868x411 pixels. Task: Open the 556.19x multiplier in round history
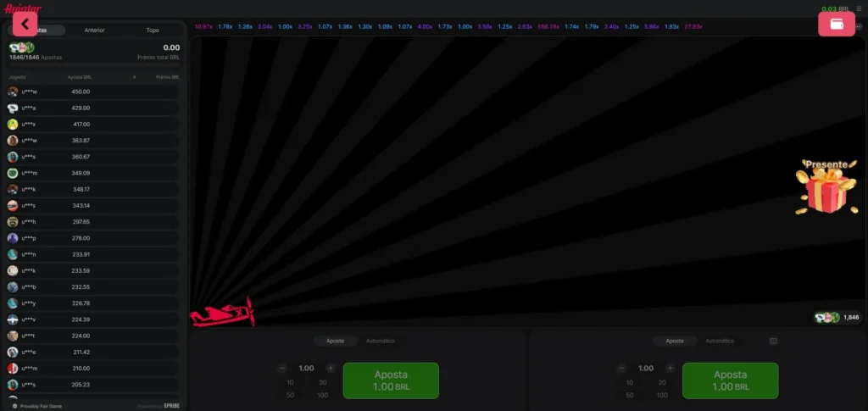[x=548, y=27]
